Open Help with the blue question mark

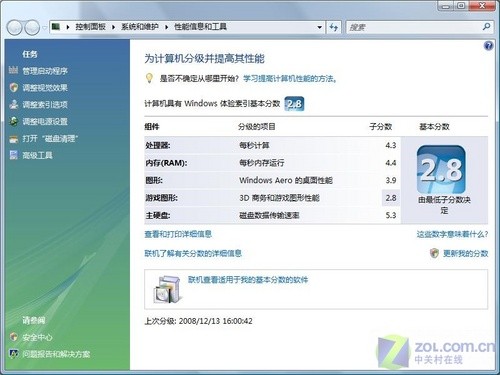(x=488, y=46)
